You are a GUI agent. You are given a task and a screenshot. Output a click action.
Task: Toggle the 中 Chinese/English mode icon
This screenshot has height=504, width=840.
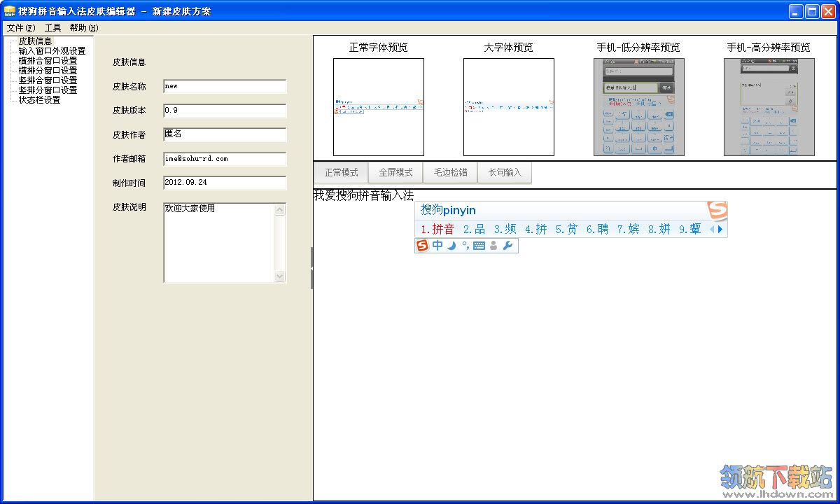(x=437, y=246)
